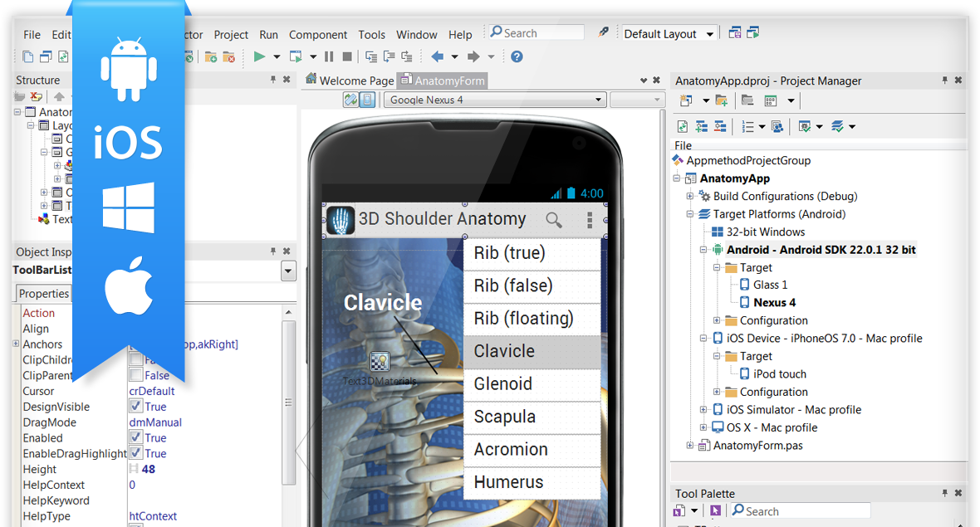Click the Collapse all tree icon
This screenshot has height=527, width=980.
click(x=720, y=127)
